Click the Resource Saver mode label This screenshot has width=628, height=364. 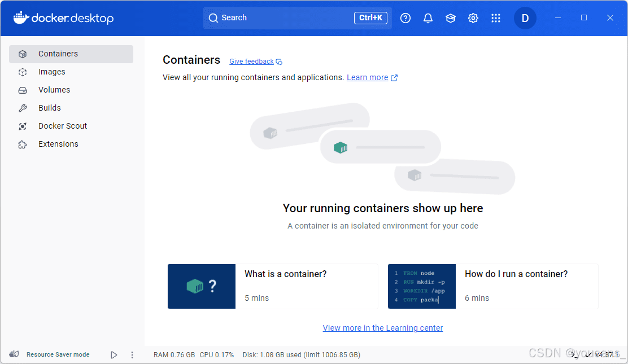(58, 354)
